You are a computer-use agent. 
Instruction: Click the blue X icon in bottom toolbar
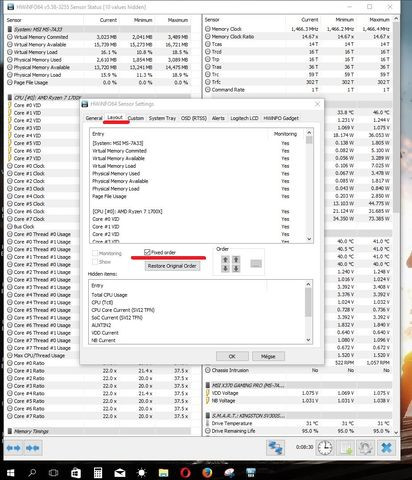tap(387, 448)
